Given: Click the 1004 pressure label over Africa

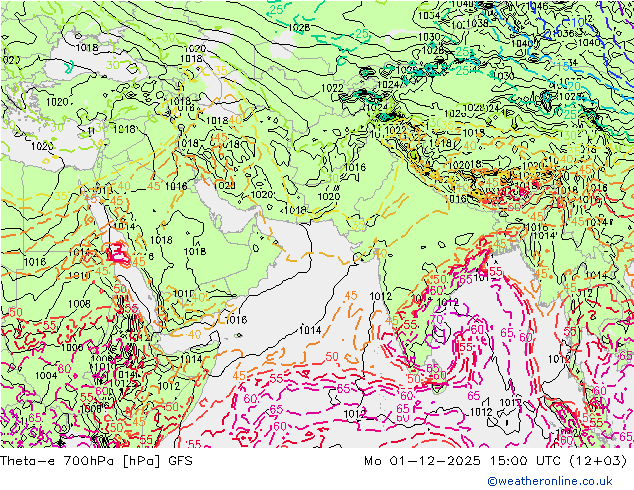Looking at the screenshot, I should pos(46,376).
